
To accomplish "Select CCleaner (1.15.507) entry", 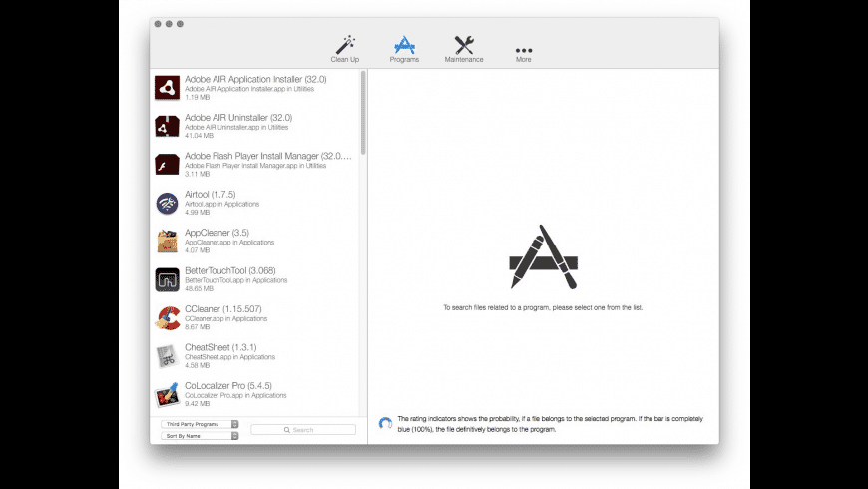I will click(x=254, y=318).
